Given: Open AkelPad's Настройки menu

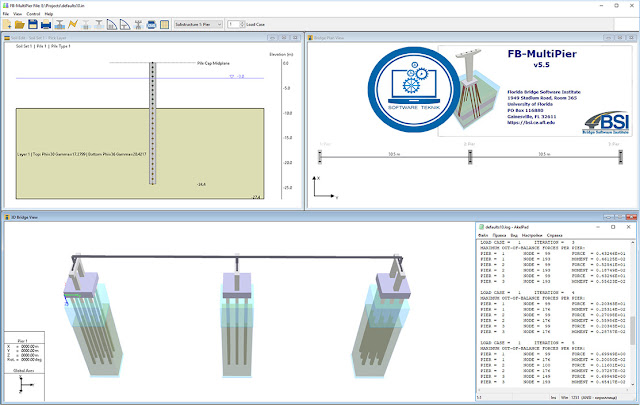Looking at the screenshot, I should pos(532,236).
